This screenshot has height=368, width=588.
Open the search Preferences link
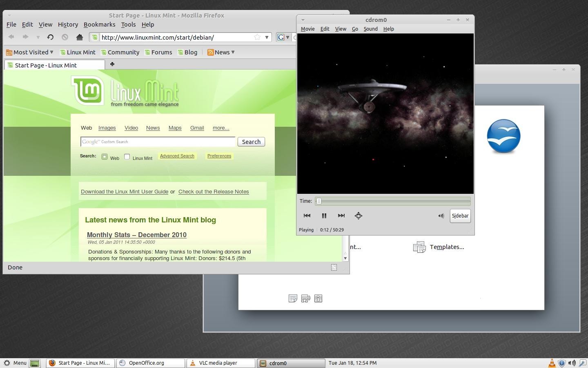point(219,156)
